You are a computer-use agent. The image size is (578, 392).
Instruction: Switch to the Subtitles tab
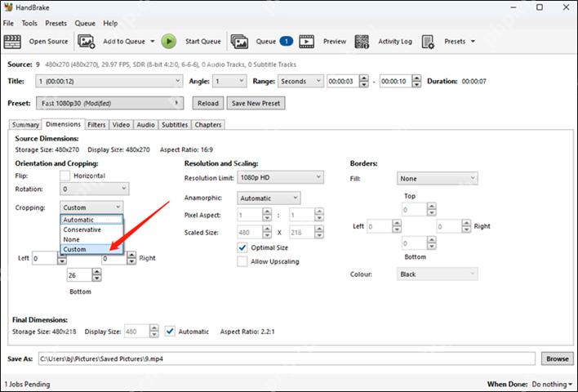(175, 125)
